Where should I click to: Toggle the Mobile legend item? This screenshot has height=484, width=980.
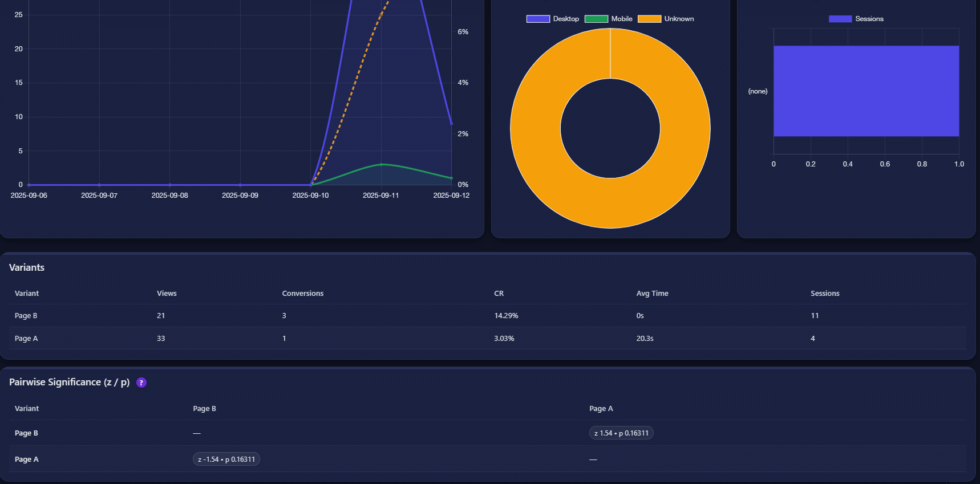pos(609,19)
